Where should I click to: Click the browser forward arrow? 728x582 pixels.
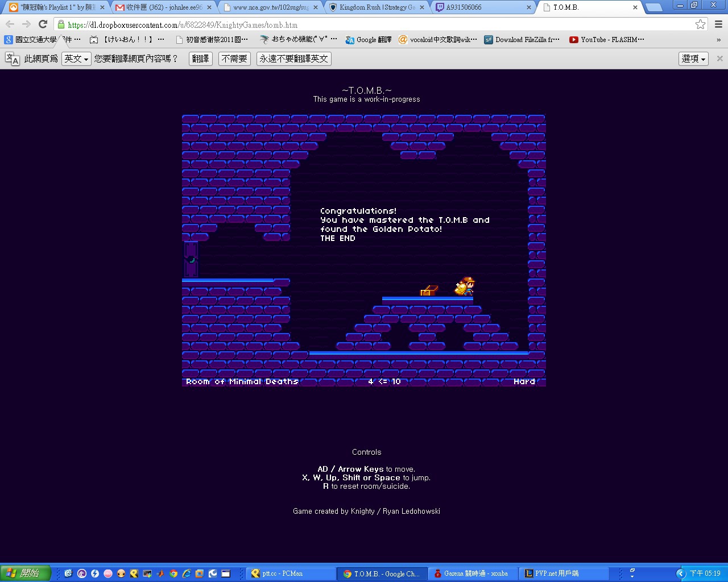26,24
